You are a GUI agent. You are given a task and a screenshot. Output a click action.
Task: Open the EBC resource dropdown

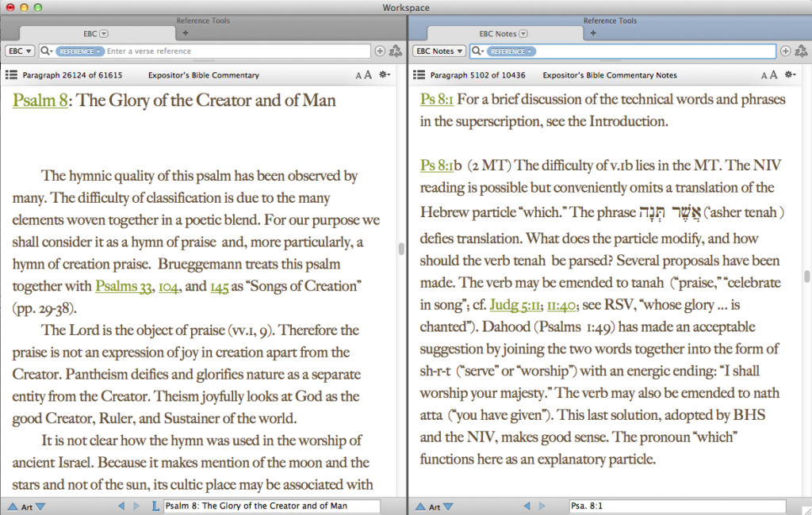(x=18, y=51)
